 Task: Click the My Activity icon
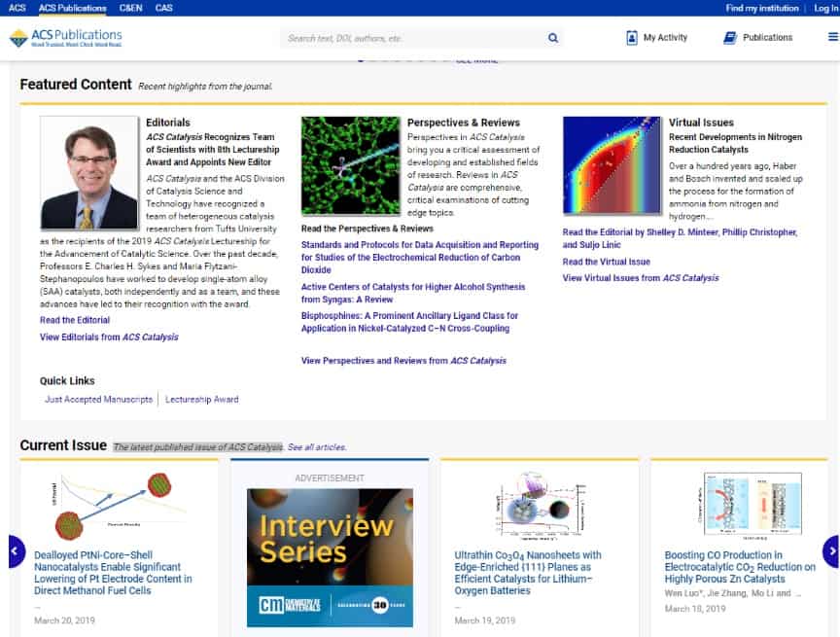[x=632, y=38]
